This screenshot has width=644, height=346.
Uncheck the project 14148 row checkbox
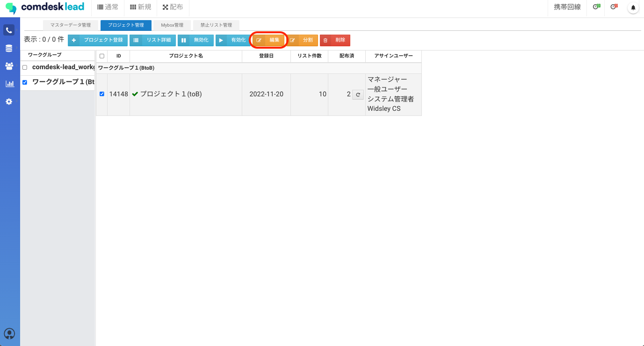pos(102,94)
